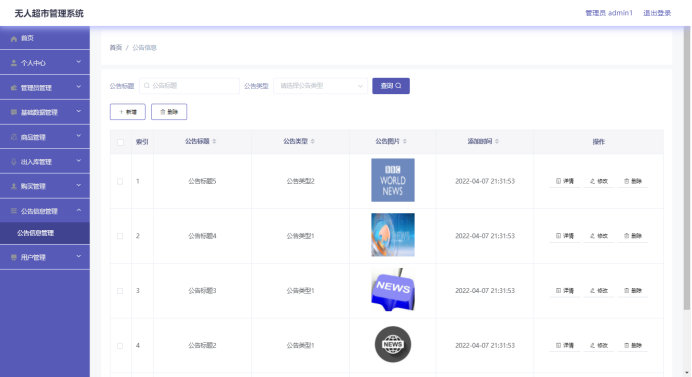Select 公告信息管理 submenu item
The image size is (692, 377).
[x=45, y=233]
